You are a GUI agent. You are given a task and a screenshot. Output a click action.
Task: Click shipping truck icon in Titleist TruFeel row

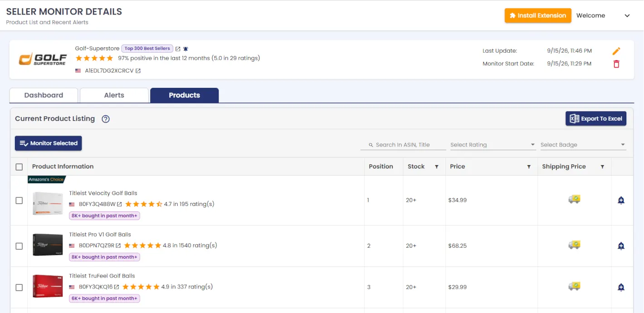pos(574,286)
